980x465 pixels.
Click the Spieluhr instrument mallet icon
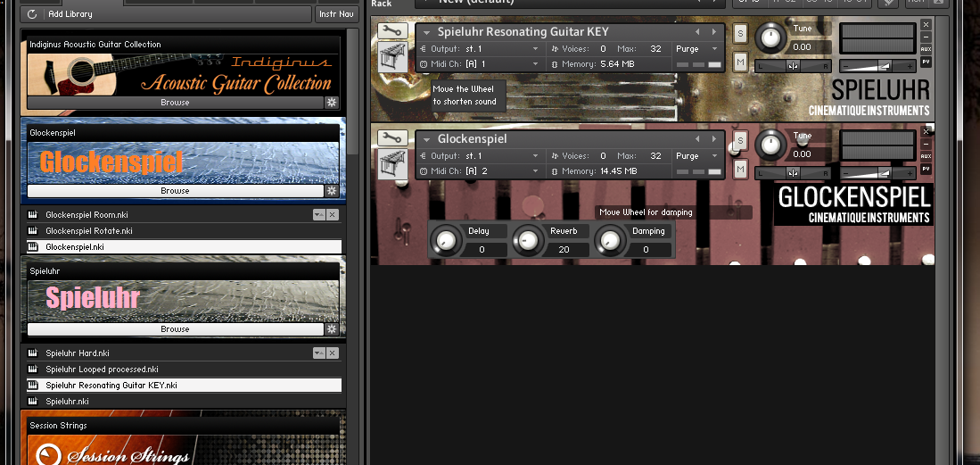393,56
